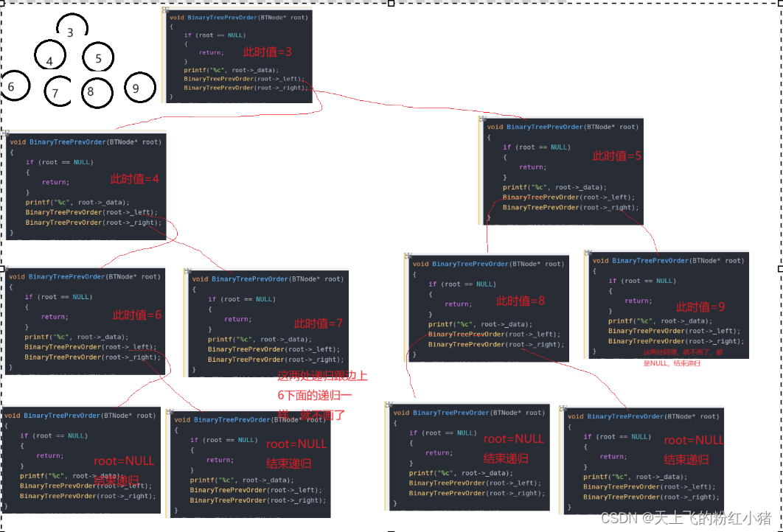
Task: Select the code snippet image labeled 此时值=8
Action: pyautogui.click(x=488, y=309)
